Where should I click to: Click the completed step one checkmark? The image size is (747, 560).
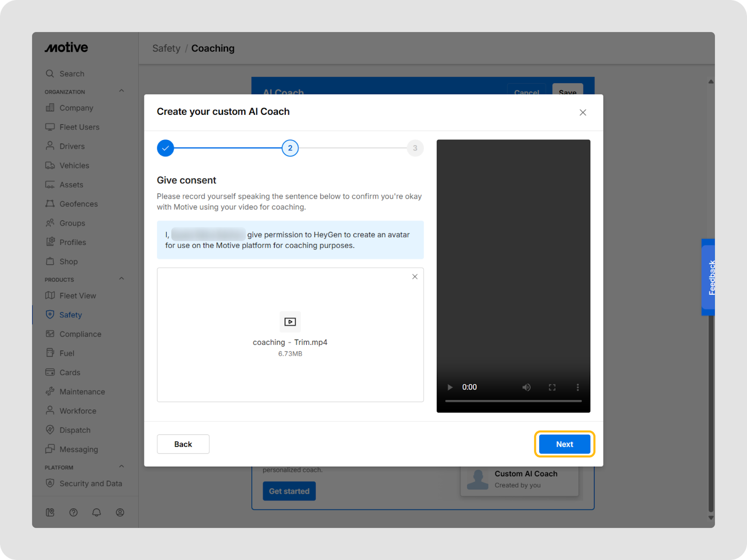165,148
